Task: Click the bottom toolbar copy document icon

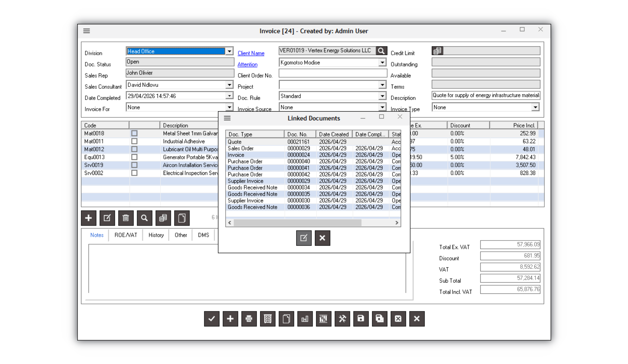Action: tap(286, 319)
